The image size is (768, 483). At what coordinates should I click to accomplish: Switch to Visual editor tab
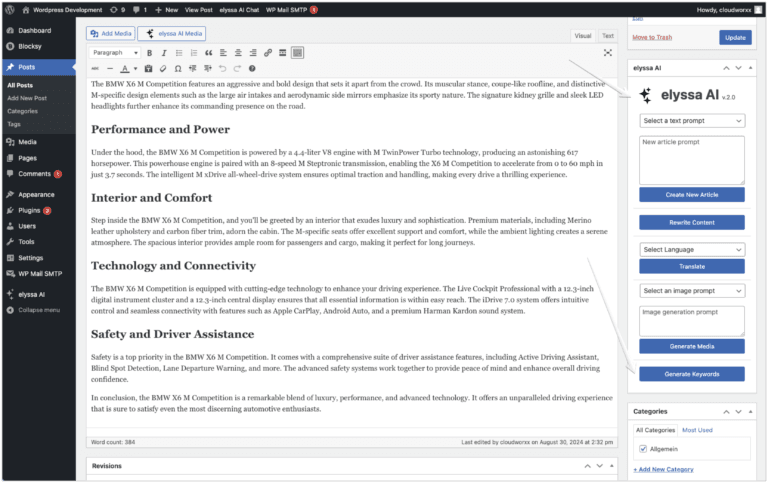(x=583, y=36)
